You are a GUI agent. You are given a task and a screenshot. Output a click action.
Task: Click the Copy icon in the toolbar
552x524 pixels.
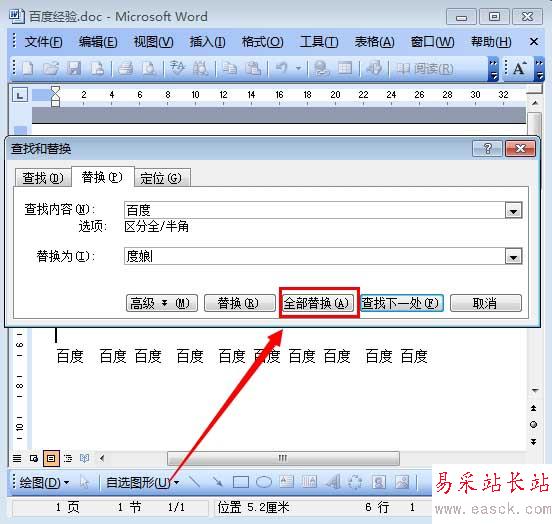(230, 68)
